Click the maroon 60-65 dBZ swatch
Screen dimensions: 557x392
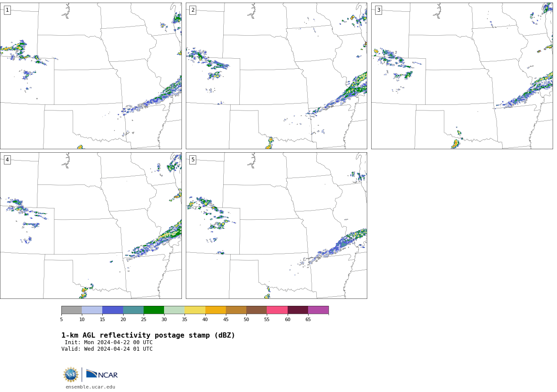[x=298, y=310]
